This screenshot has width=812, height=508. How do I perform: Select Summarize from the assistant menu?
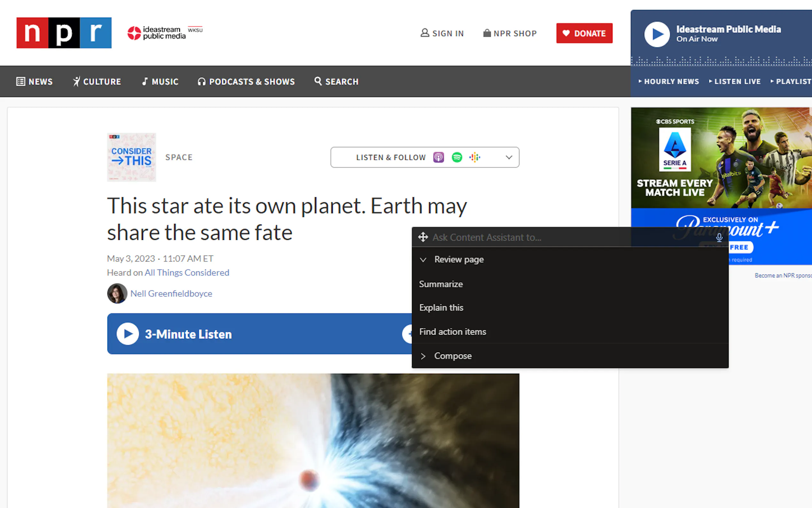[x=441, y=284]
